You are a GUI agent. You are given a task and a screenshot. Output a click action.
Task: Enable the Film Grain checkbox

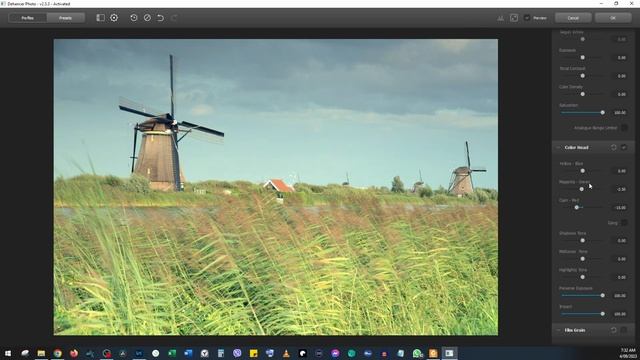[x=624, y=330]
